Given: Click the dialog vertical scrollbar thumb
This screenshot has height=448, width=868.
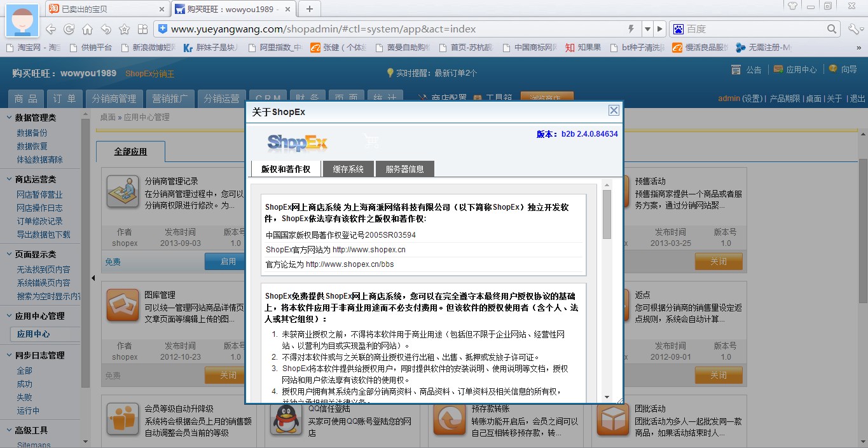Looking at the screenshot, I should coord(607,214).
